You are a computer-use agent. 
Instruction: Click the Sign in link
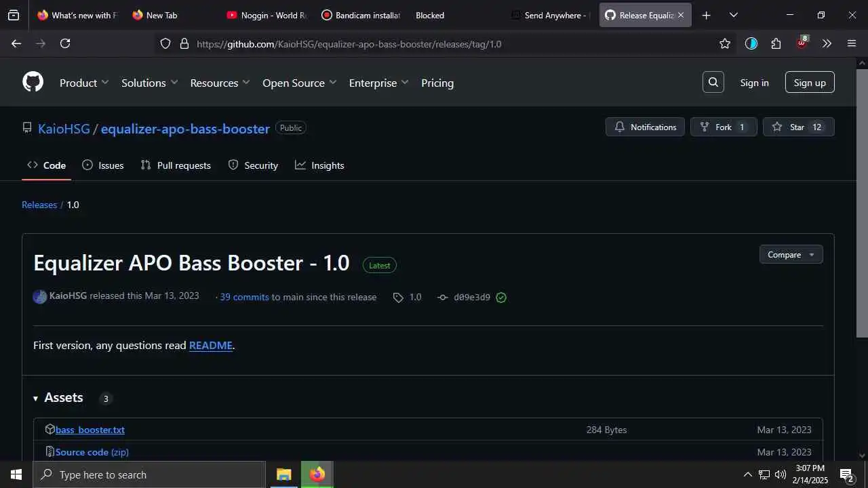pyautogui.click(x=754, y=83)
